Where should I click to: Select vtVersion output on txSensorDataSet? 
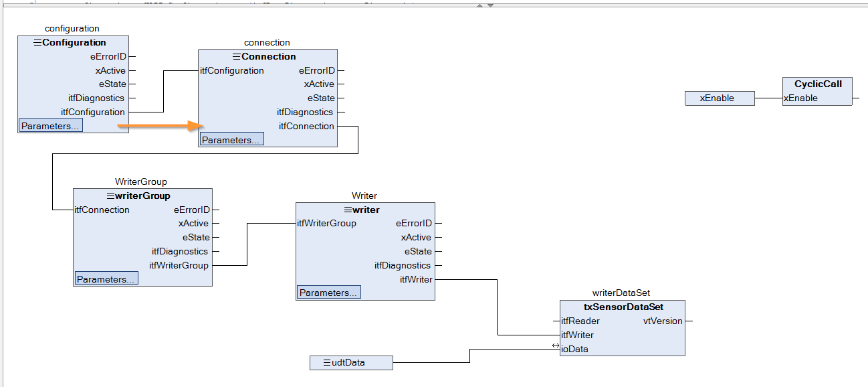tap(663, 321)
